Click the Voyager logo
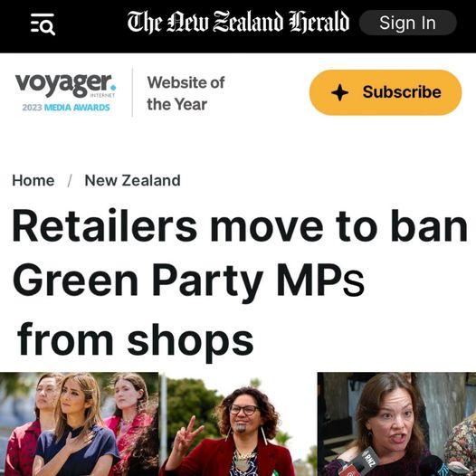476x476 pixels. click(x=65, y=85)
